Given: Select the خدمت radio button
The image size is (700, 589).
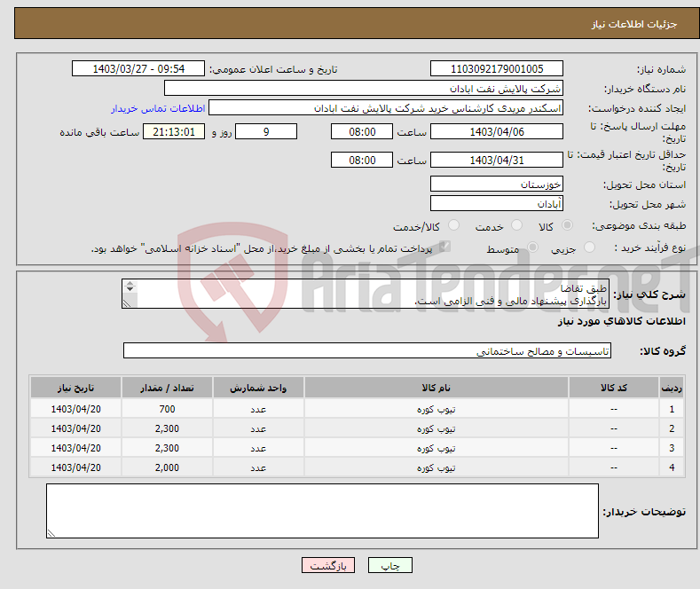Looking at the screenshot, I should point(516,225).
